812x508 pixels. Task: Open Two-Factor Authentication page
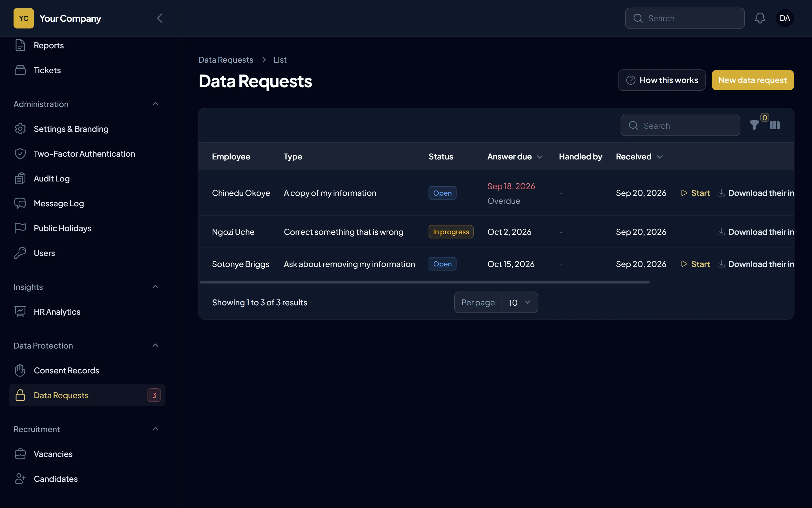pyautogui.click(x=87, y=154)
